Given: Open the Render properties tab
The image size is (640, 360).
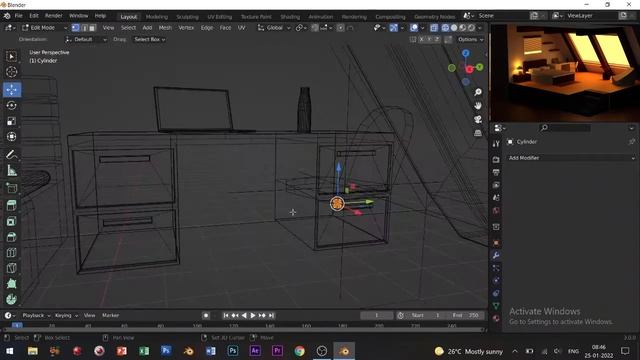Looking at the screenshot, I should (x=496, y=159).
